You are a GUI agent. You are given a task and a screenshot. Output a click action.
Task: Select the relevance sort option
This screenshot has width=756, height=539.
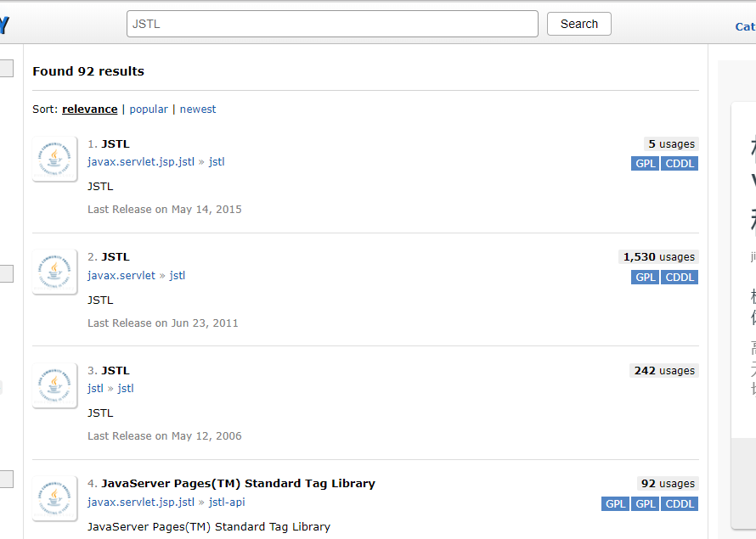90,109
